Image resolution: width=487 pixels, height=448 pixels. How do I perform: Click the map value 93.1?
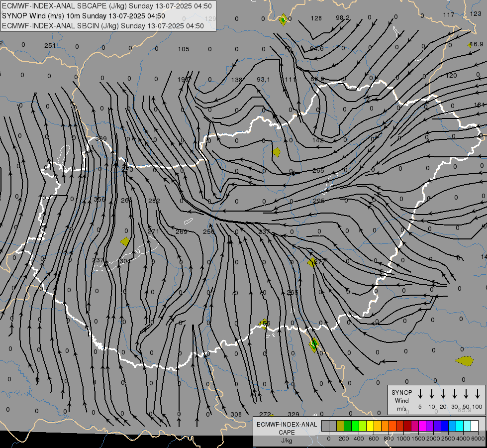click(263, 80)
